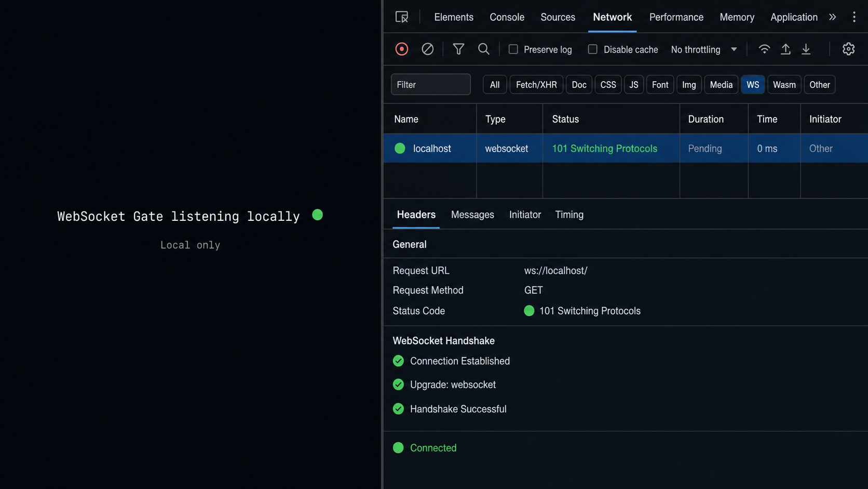Screen dimensions: 868x489
Task: Focus the Filter text field
Action: (431, 85)
